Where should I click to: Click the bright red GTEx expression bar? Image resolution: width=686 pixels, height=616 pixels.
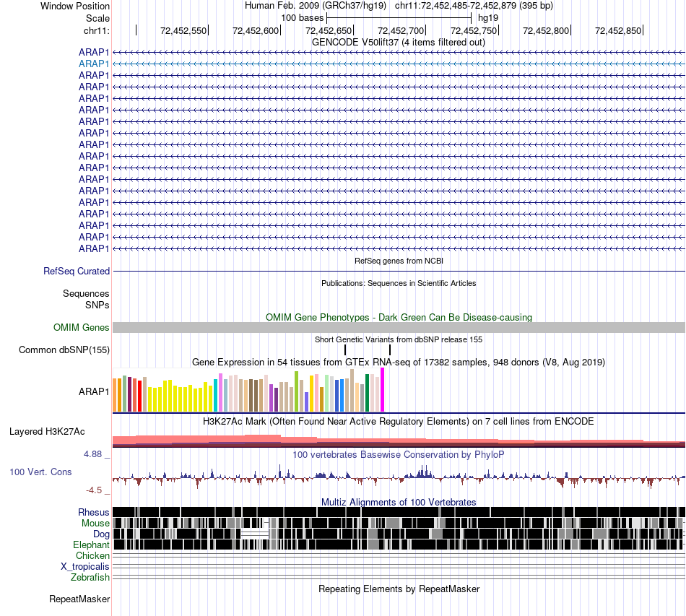pos(139,396)
